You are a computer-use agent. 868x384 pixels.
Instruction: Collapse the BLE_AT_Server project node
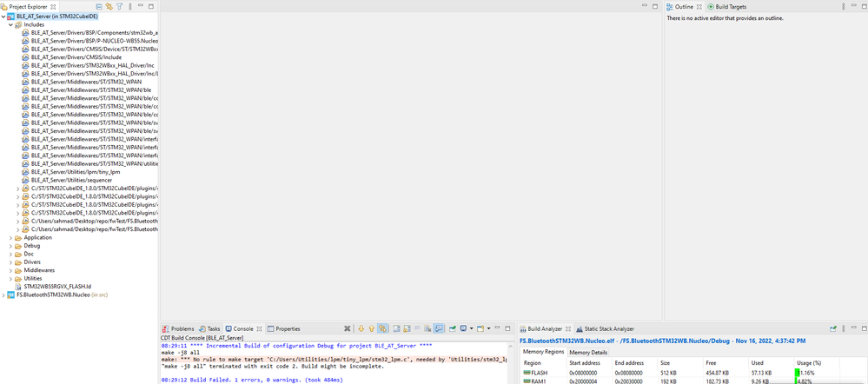[x=4, y=17]
